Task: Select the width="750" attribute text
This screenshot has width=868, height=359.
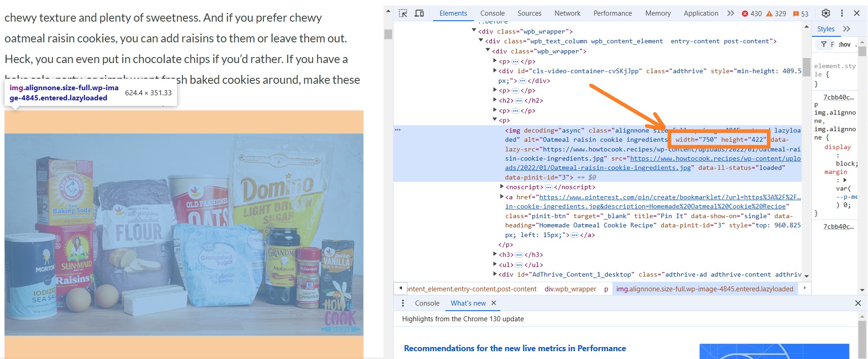Action: pos(696,139)
